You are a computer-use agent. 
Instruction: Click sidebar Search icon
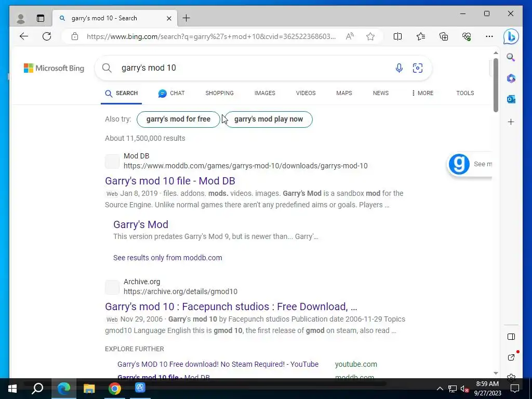(511, 57)
